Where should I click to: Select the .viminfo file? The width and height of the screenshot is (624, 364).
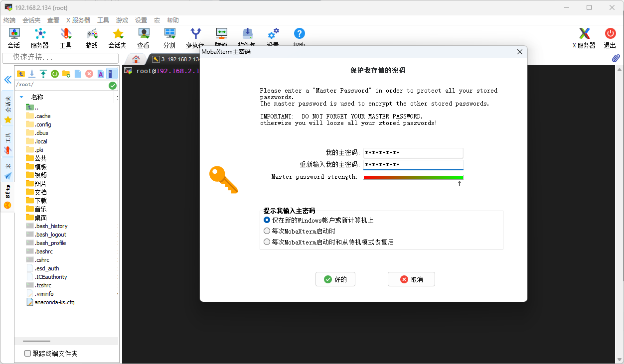(x=40, y=294)
